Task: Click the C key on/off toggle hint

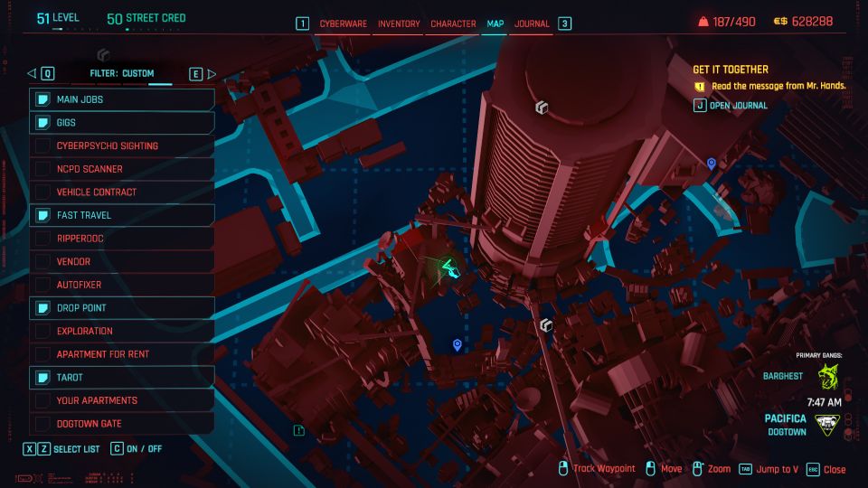Action: point(117,448)
